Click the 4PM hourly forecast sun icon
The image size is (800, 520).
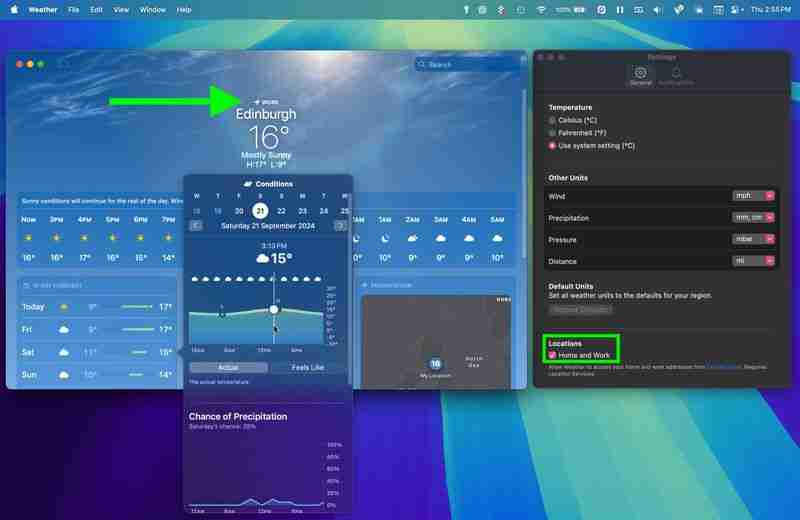(x=85, y=238)
